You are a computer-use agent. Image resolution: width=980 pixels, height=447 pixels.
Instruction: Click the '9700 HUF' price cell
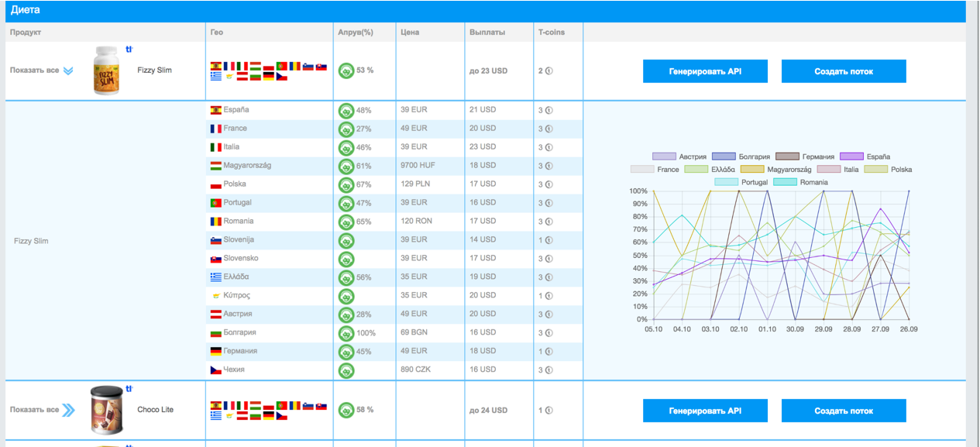coord(418,166)
